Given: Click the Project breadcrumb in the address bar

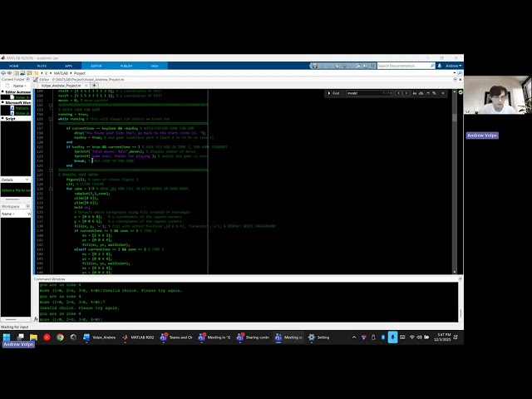Looking at the screenshot, I should click(x=80, y=73).
